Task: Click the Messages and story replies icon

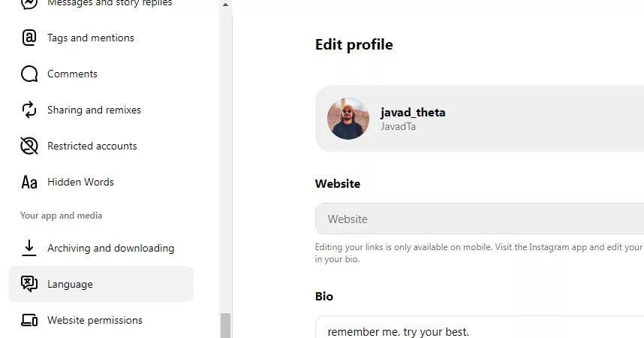Action: coord(29,4)
